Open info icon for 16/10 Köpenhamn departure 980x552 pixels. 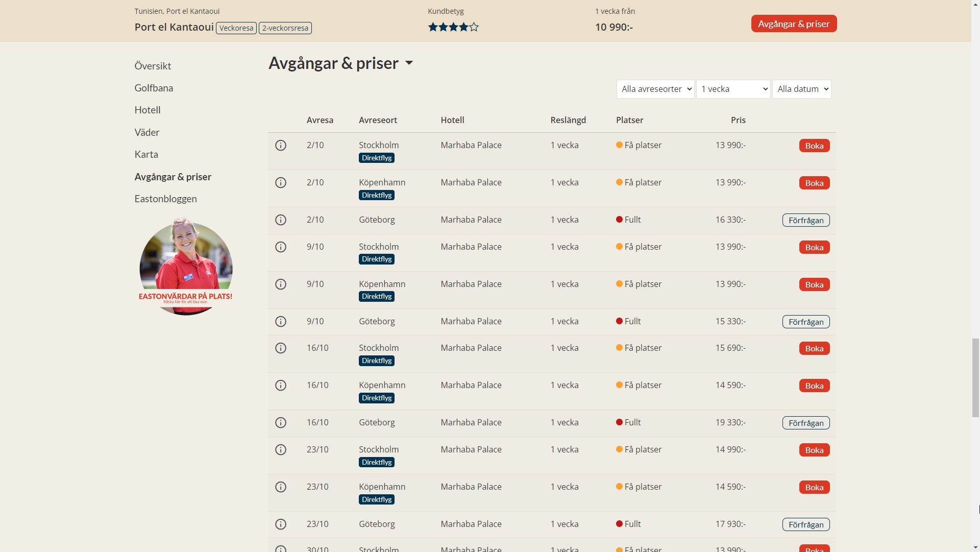tap(281, 386)
